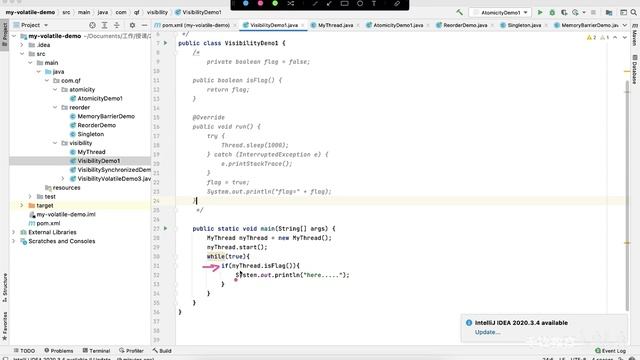Viewport: 640px width, 360px height.
Task: Toggle the Favorites side tool button
Action: click(5, 326)
